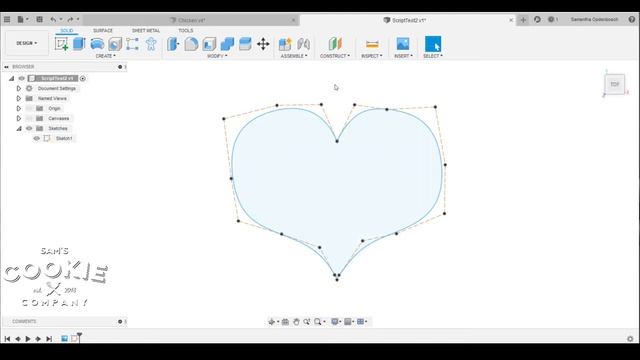Image resolution: width=640 pixels, height=360 pixels.
Task: Select the Joint tool
Action: [x=303, y=44]
